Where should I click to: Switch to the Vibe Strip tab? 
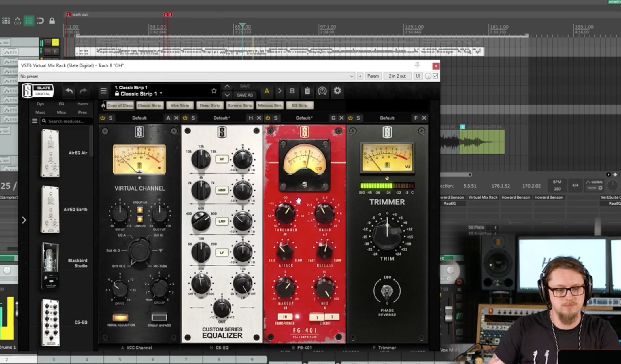[180, 105]
